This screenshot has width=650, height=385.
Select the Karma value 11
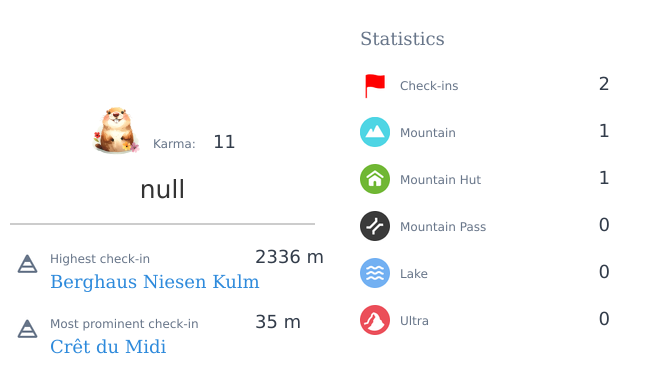pyautogui.click(x=224, y=142)
